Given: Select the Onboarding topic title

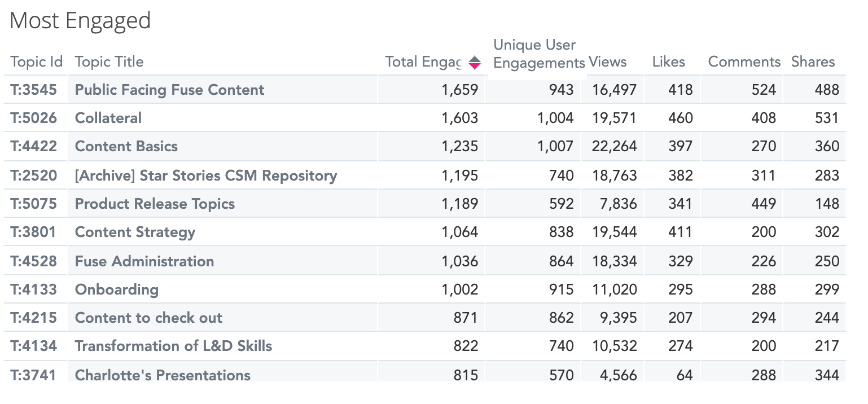Looking at the screenshot, I should [x=116, y=289].
